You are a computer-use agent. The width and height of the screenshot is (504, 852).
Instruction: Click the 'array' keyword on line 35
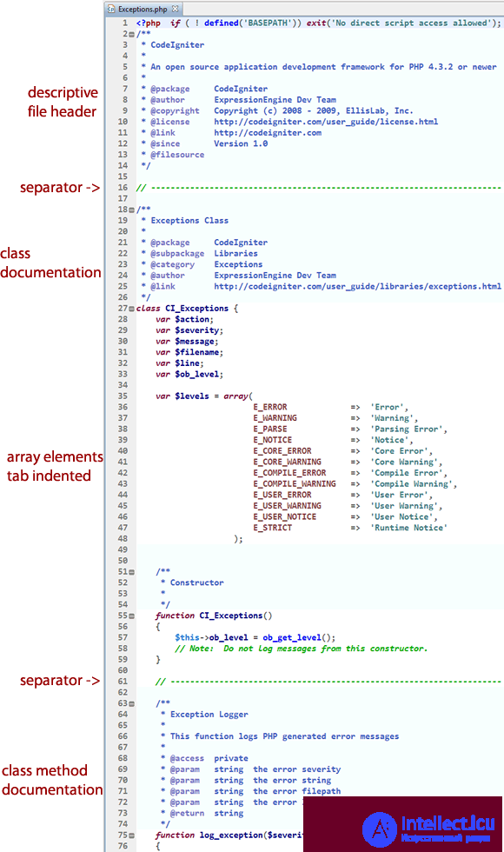[236, 396]
